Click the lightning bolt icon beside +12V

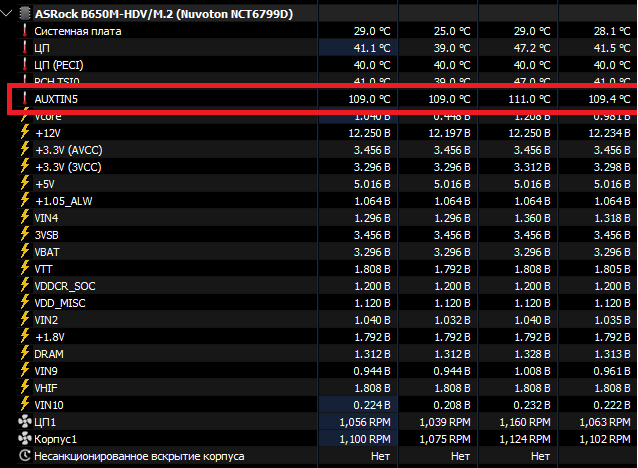tap(25, 133)
